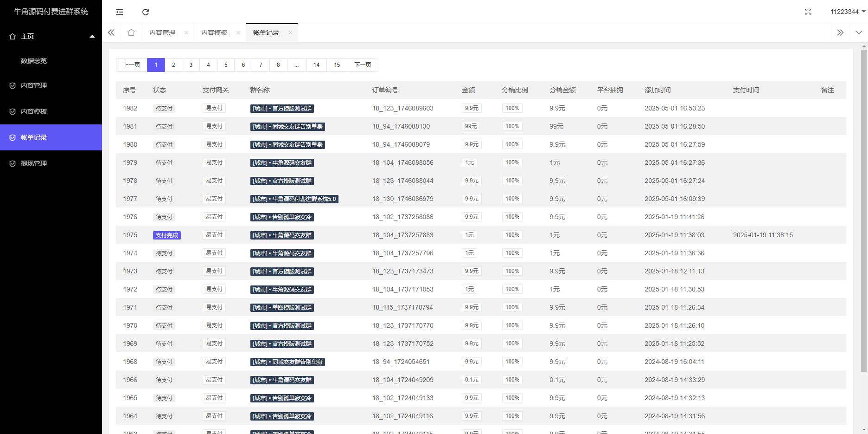Go to pagination page 7
Image resolution: width=868 pixels, height=434 pixels.
(x=261, y=65)
